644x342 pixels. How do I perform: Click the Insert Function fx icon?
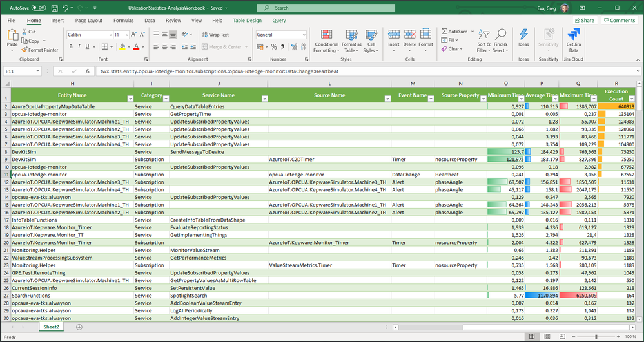pyautogui.click(x=88, y=71)
